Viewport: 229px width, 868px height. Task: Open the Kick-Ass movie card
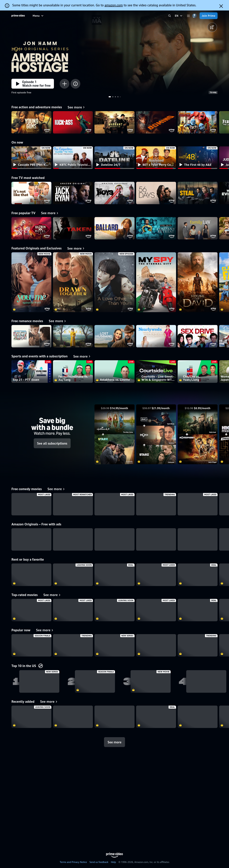pos(73,122)
